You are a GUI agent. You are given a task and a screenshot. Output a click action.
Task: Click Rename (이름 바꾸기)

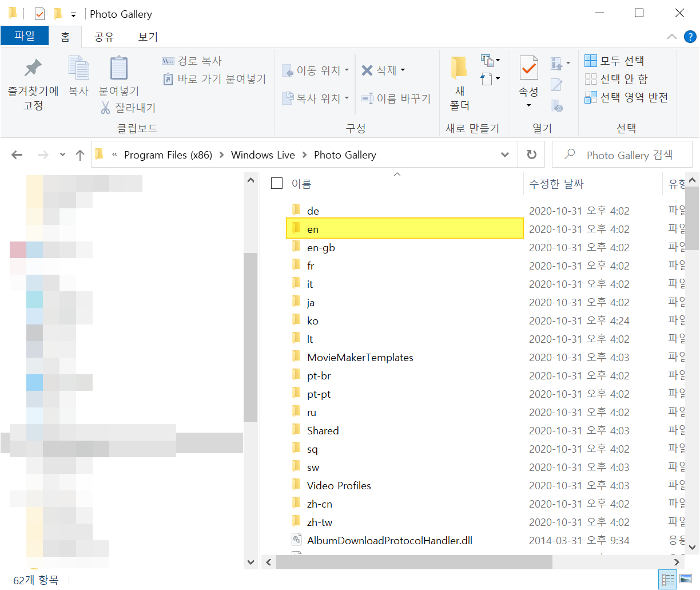396,98
